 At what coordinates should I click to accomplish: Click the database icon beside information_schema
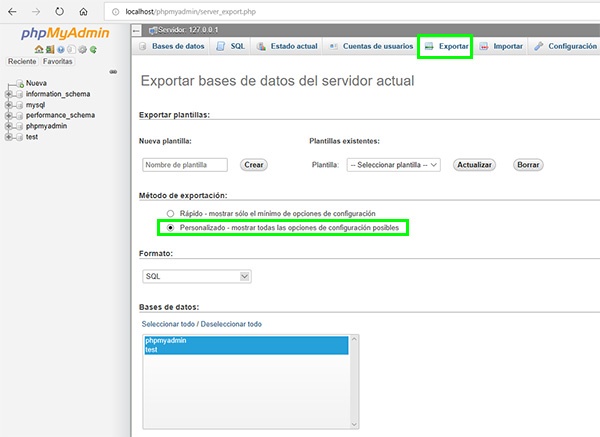coord(20,94)
